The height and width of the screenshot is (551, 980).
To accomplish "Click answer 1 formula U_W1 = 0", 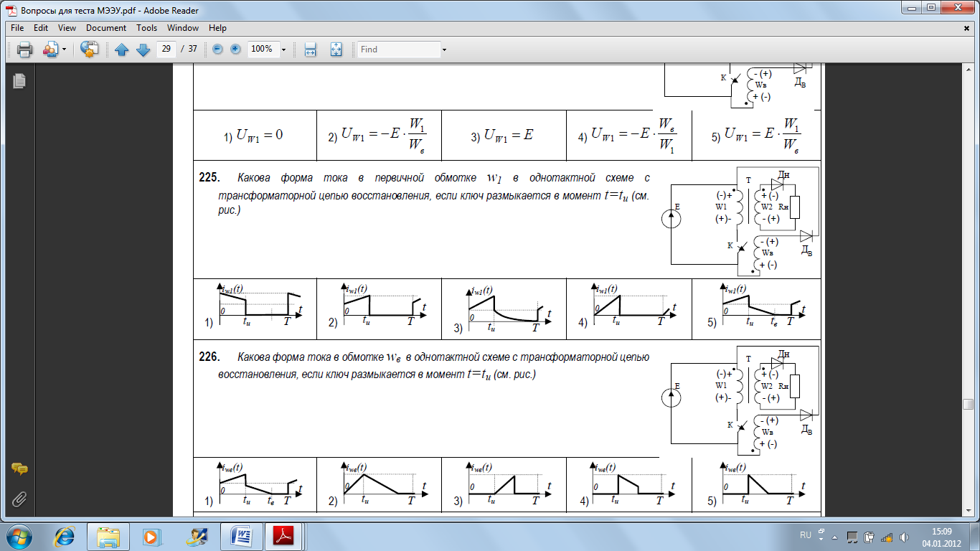I will pos(253,135).
